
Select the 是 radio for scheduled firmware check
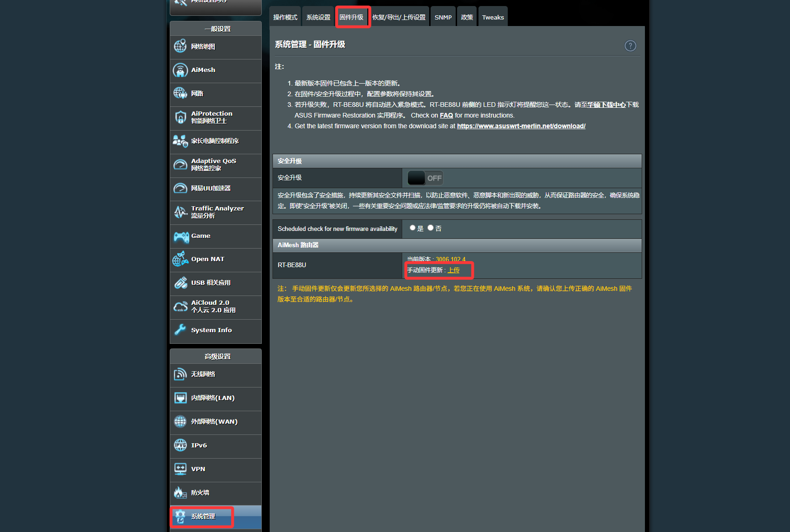pyautogui.click(x=412, y=228)
